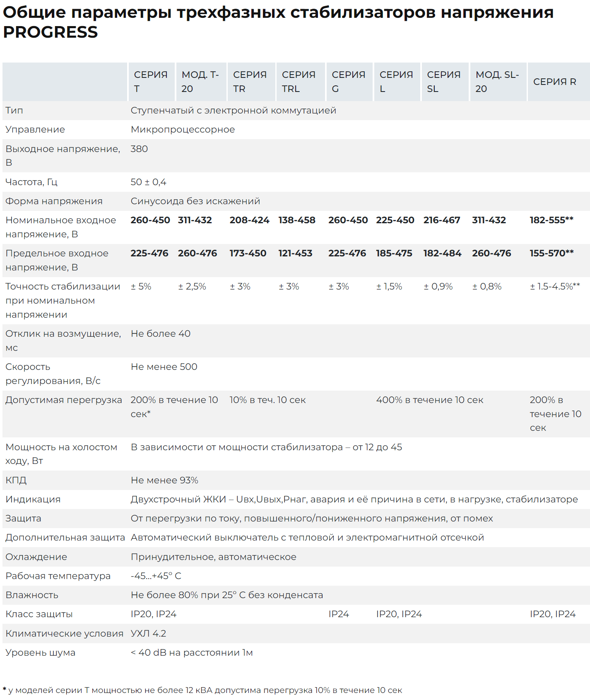This screenshot has height=700, width=590.
Task: Click 'Выходное напряжение, В' row label
Action: [x=63, y=156]
